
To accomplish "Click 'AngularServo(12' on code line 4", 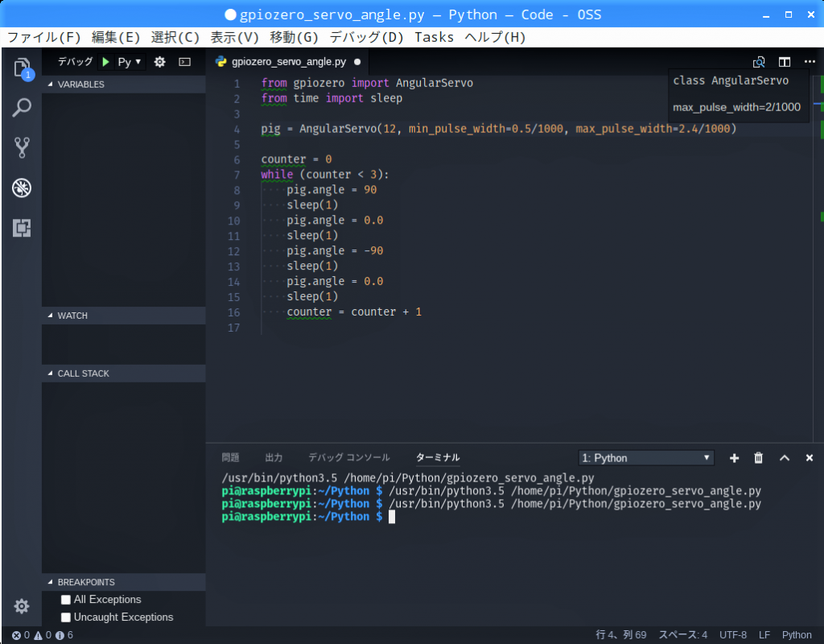I will click(348, 129).
